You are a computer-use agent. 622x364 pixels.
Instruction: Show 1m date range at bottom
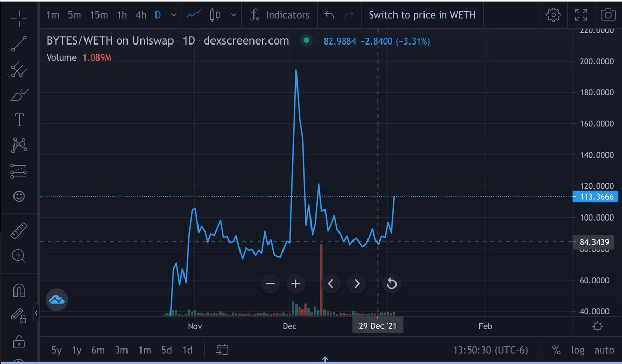click(144, 350)
